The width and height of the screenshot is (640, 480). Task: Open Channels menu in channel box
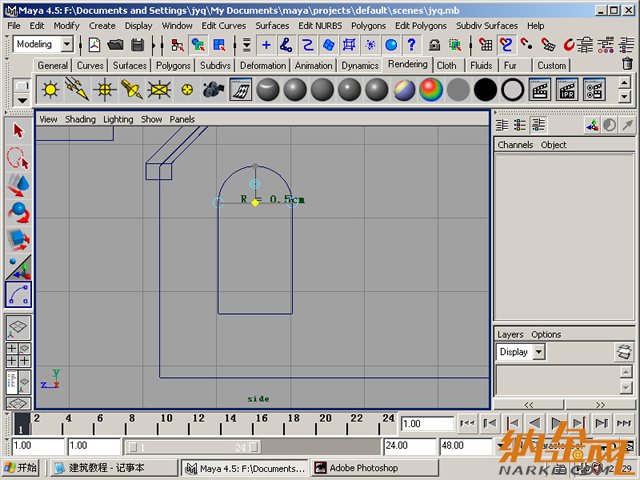pos(515,145)
